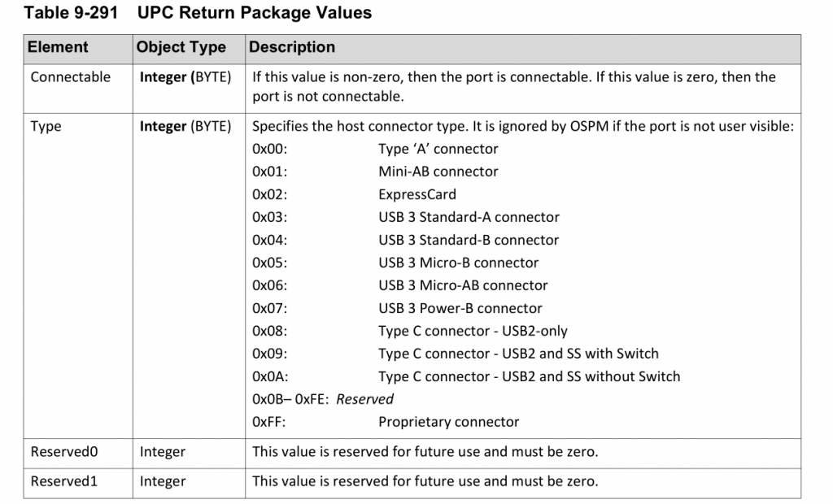Select the "Type" element cell
Viewport: 833px width, 504px height.
tap(46, 126)
